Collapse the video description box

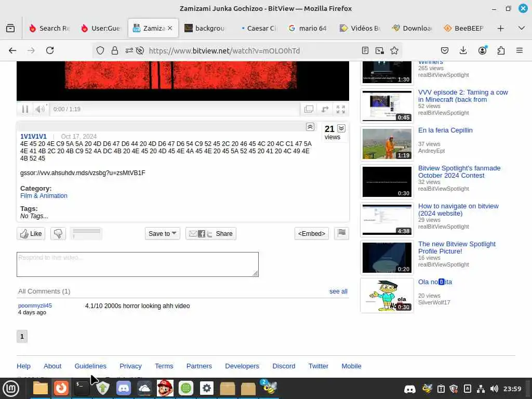(x=310, y=127)
